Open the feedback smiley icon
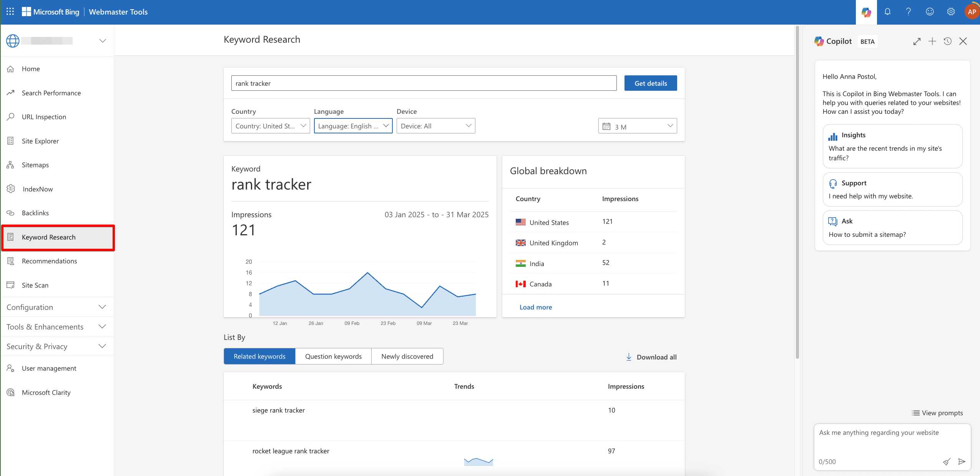 pyautogui.click(x=930, y=12)
